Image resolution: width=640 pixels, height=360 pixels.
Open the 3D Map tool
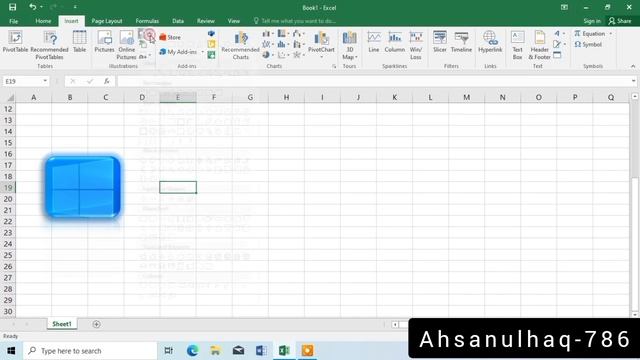tap(349, 45)
